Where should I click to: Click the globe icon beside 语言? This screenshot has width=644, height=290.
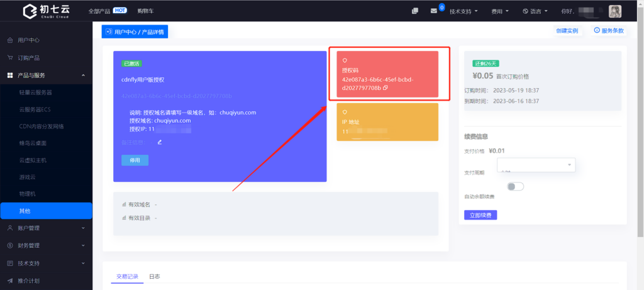[x=525, y=11]
